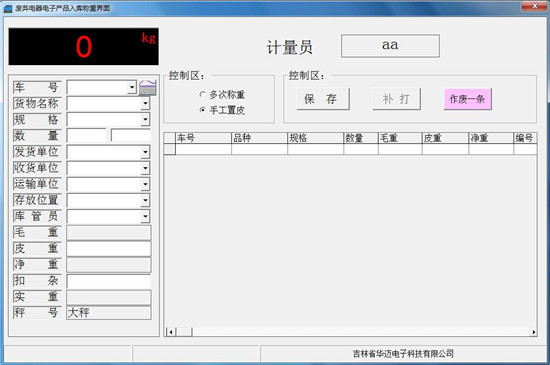The width and height of the screenshot is (550, 365).
Task: Click the pink 作废一条 button
Action: [468, 99]
